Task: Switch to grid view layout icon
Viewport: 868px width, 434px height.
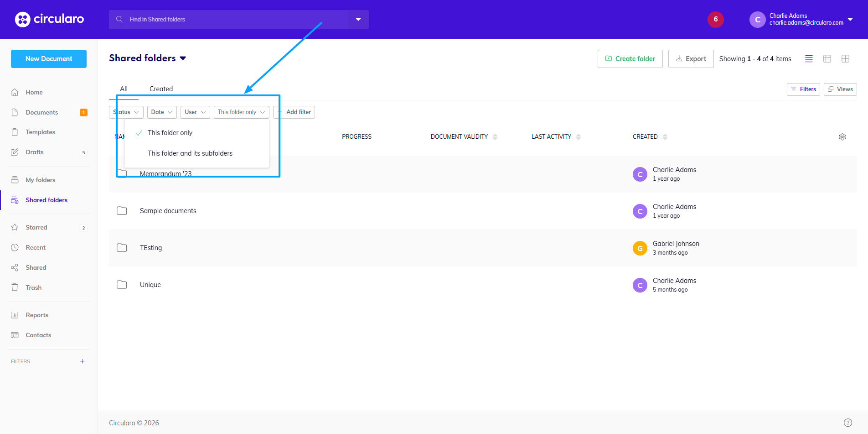Action: (x=845, y=59)
